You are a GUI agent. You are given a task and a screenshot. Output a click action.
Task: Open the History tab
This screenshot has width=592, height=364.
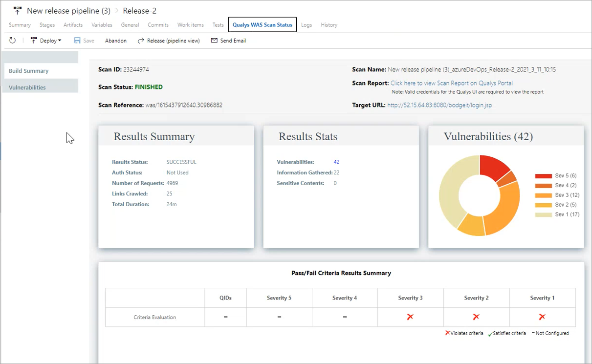[x=329, y=25]
